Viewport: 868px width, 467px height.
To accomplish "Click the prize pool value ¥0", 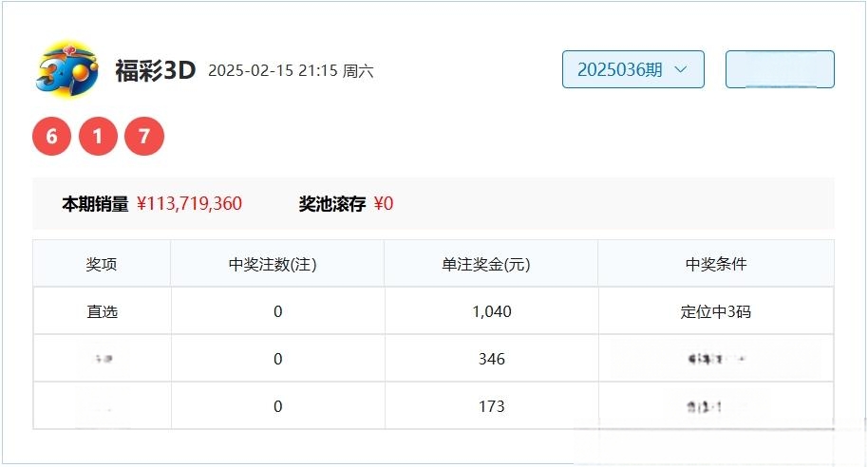I will point(384,204).
